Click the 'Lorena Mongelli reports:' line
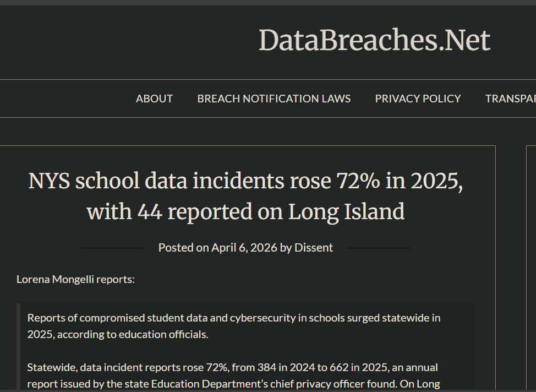The image size is (536, 392). coord(75,279)
